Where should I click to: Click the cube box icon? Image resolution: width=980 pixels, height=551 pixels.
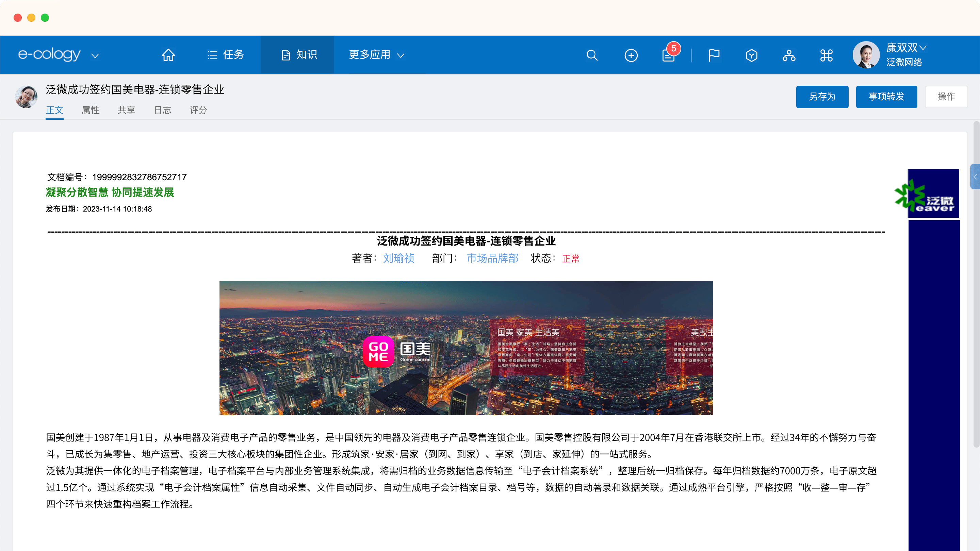pyautogui.click(x=751, y=55)
